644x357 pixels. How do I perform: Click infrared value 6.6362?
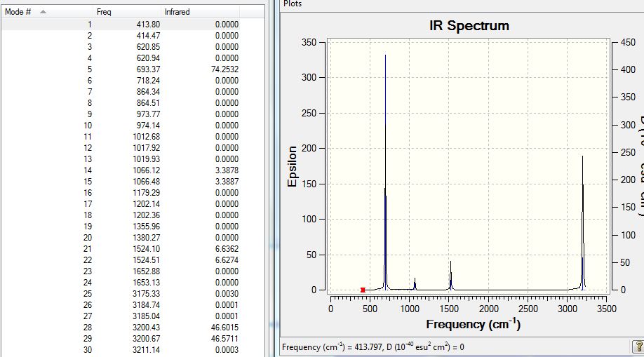point(227,249)
